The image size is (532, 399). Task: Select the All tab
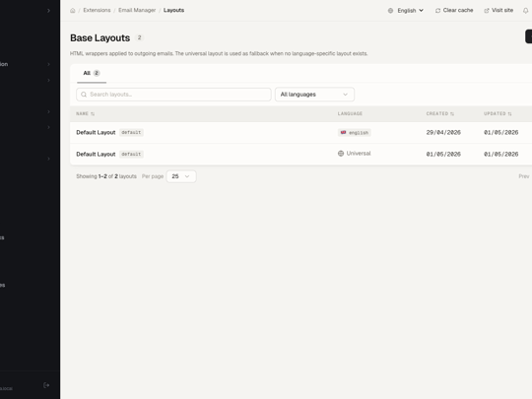(x=92, y=73)
